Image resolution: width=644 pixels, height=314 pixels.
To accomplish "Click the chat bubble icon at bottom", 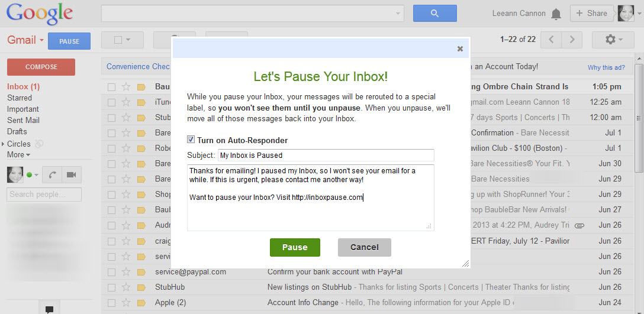I will [x=49, y=309].
